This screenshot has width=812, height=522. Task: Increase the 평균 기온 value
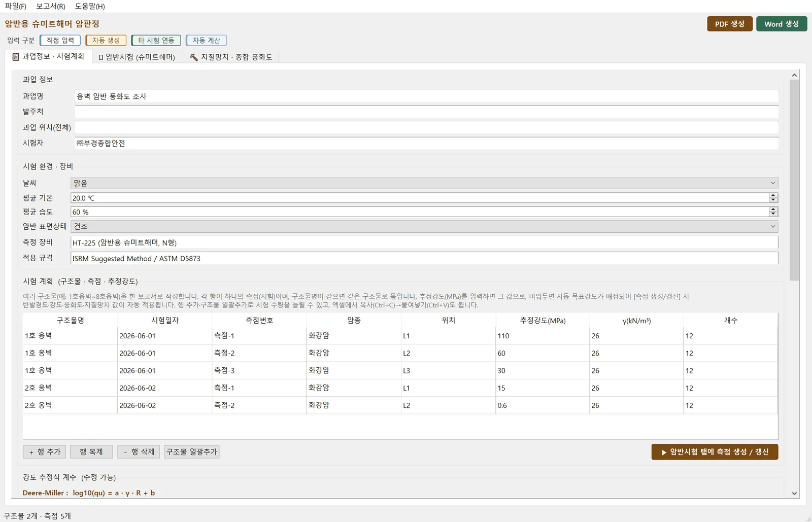773,195
